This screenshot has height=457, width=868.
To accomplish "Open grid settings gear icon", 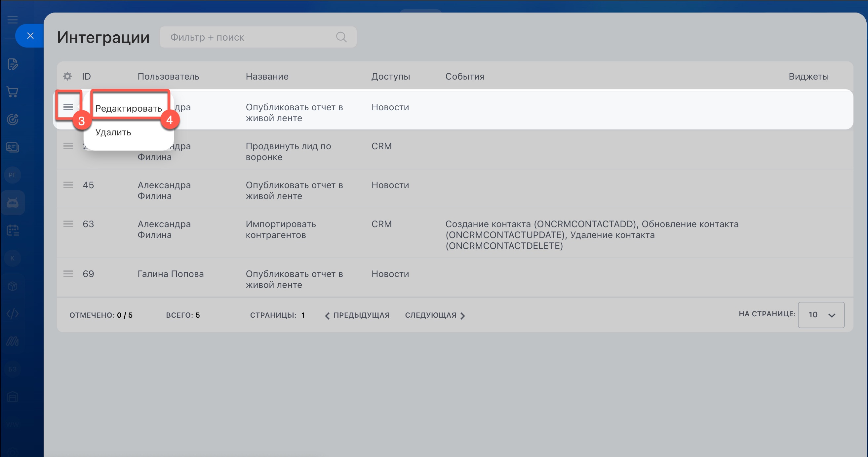I will pos(67,76).
